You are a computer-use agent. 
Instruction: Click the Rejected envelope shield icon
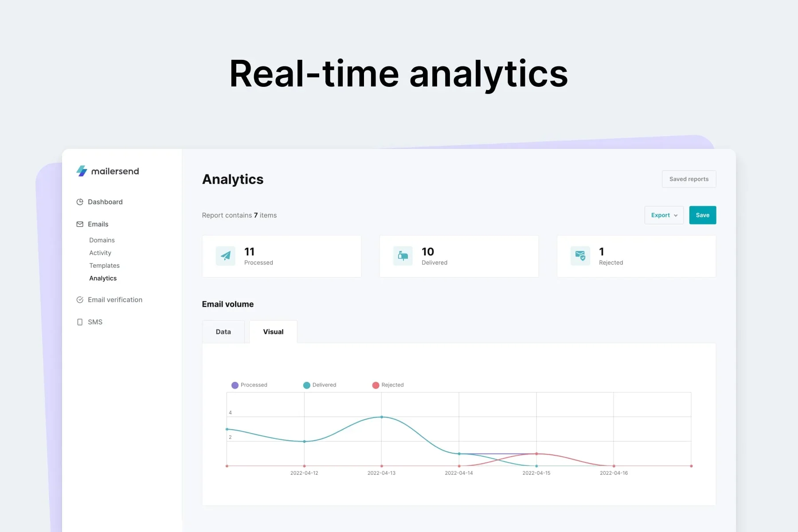pos(580,256)
